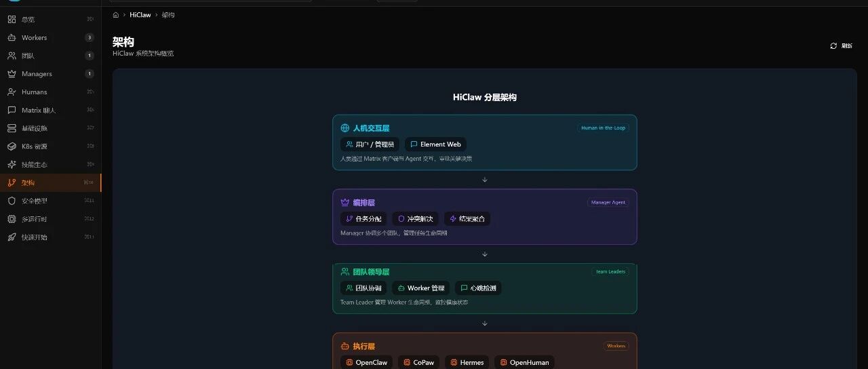Open the 团队 page in sidebar
The width and height of the screenshot is (868, 369).
(51, 56)
